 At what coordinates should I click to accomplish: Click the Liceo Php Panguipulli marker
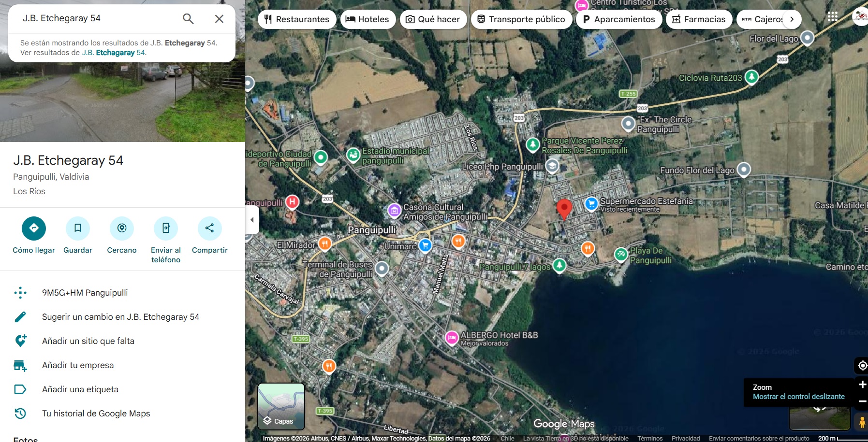tap(552, 166)
